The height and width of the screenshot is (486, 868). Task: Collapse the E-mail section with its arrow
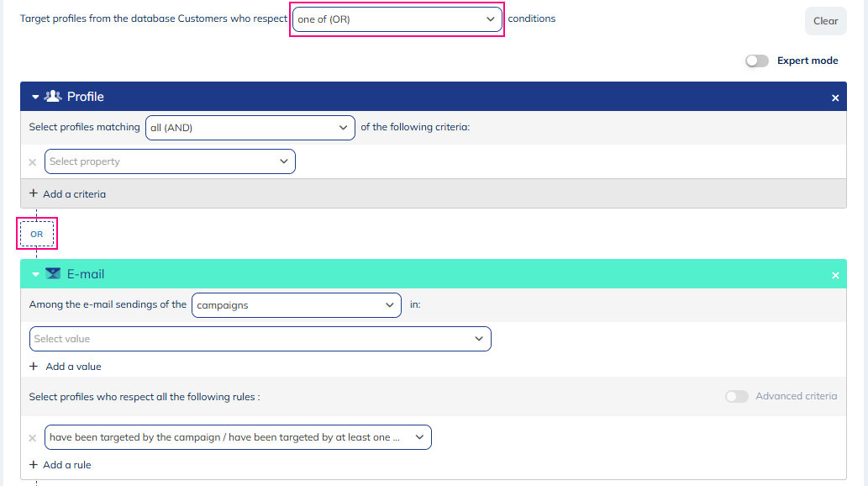(35, 275)
